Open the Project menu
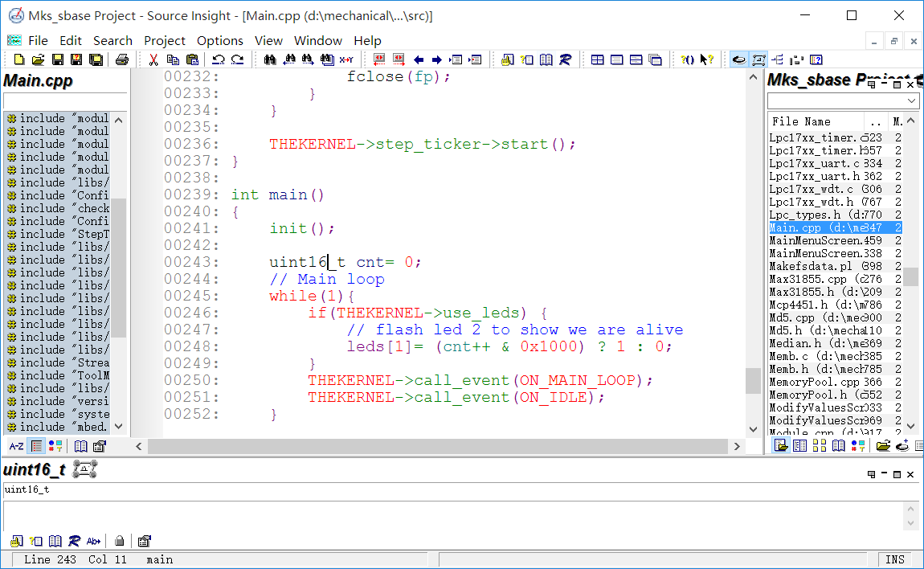This screenshot has width=924, height=569. click(165, 41)
